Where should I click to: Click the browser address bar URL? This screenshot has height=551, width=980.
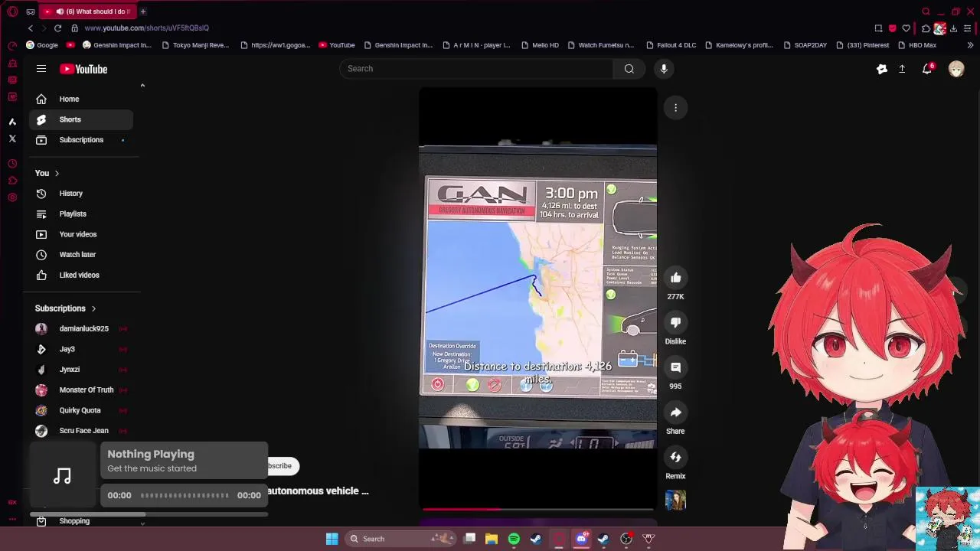[x=146, y=28]
